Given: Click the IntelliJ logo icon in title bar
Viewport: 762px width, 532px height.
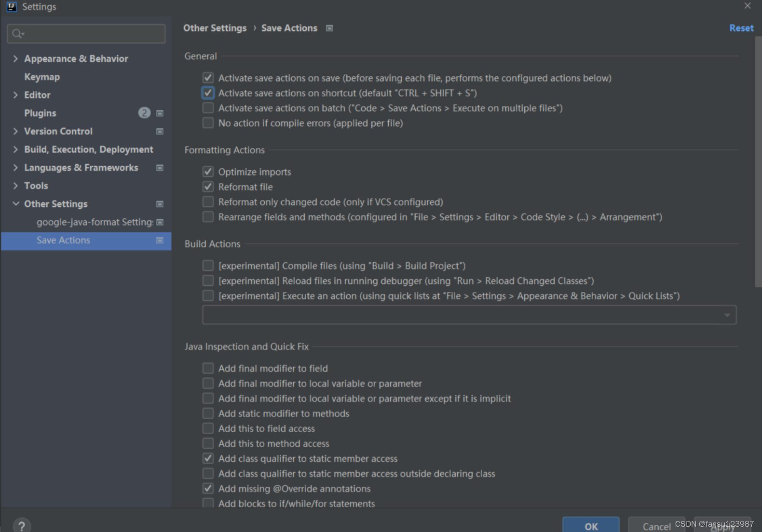Looking at the screenshot, I should (12, 7).
